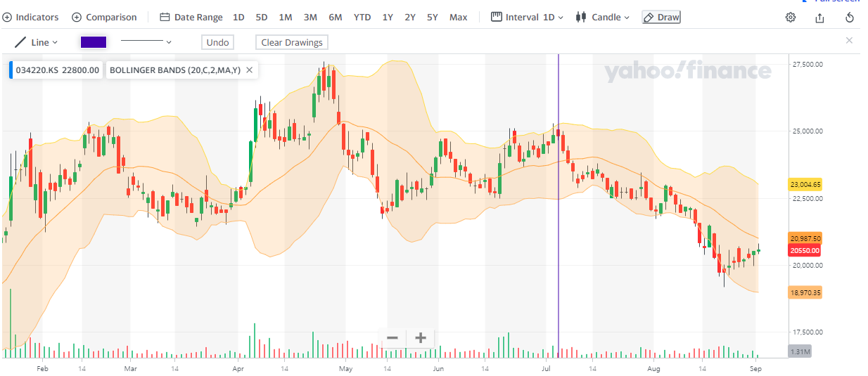
Task: Open the Date Range picker
Action: tap(191, 17)
